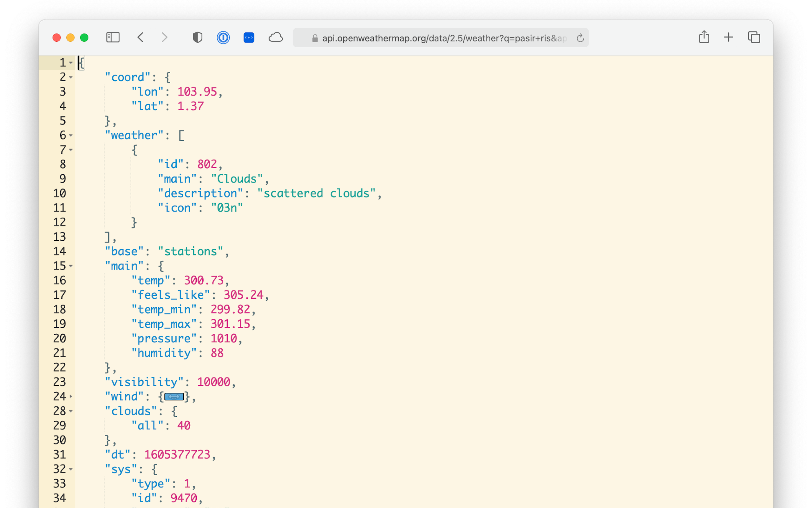The width and height of the screenshot is (812, 508).
Task: Reload the openweathermap page
Action: pos(580,38)
